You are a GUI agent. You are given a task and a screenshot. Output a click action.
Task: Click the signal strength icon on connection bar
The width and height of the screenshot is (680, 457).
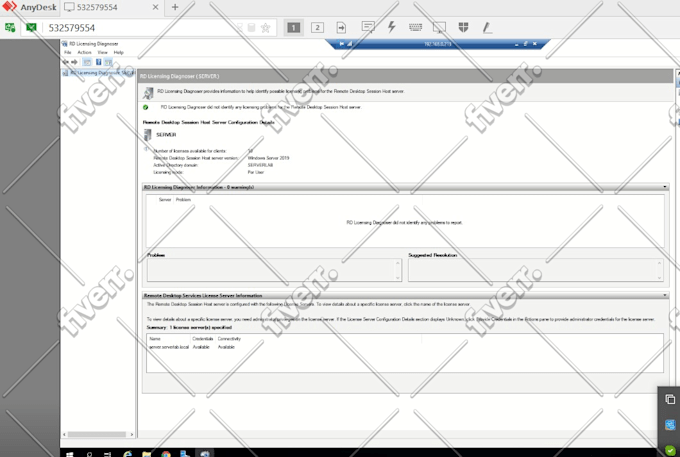(350, 44)
